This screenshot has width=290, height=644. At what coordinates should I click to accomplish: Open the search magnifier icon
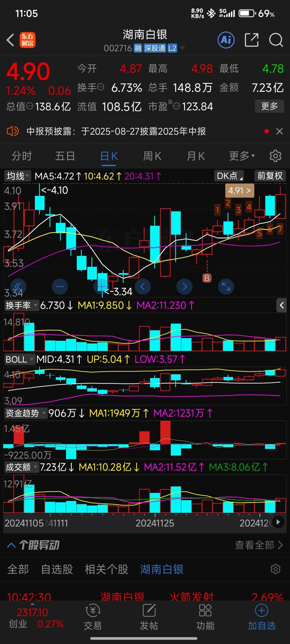276,40
